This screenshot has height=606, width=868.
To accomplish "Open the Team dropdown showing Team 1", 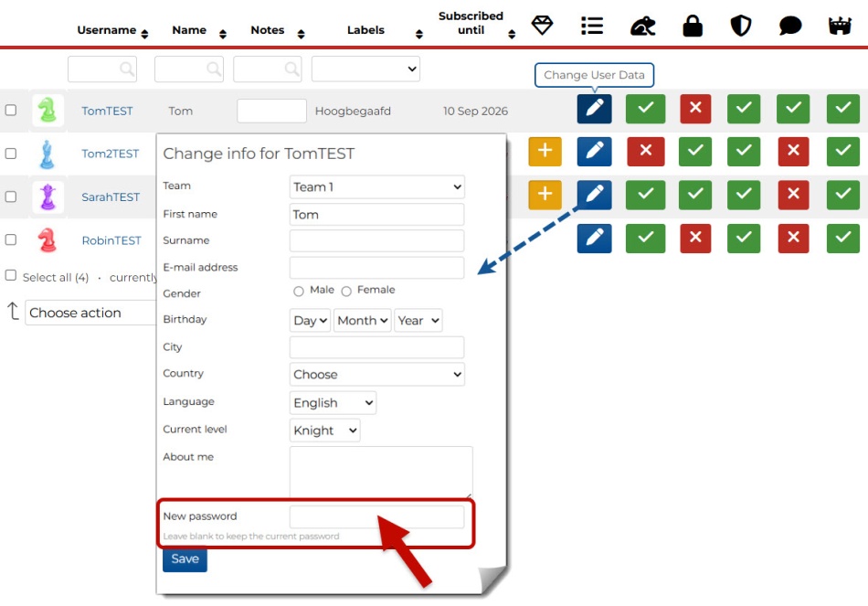I will tap(376, 187).
